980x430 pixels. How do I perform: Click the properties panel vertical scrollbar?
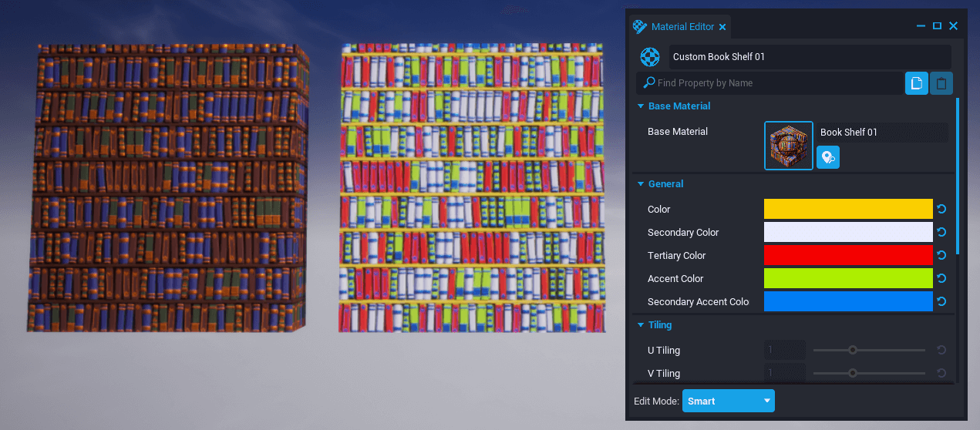[958, 176]
